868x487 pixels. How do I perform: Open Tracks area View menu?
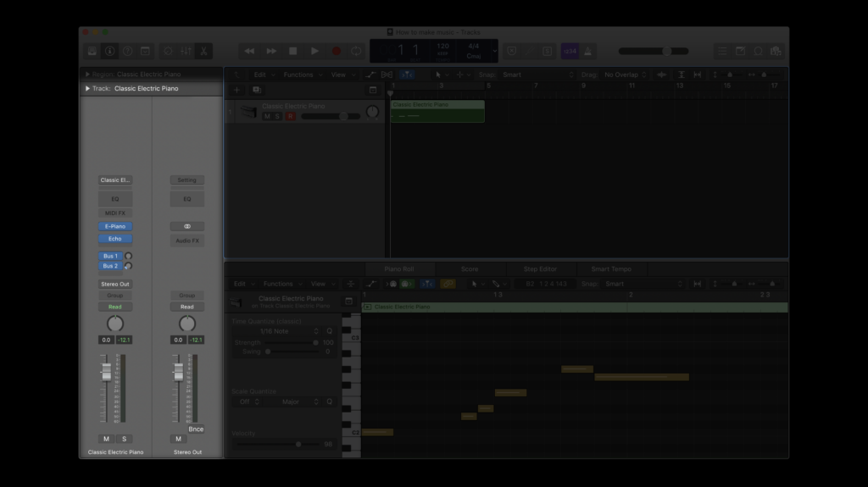(342, 75)
